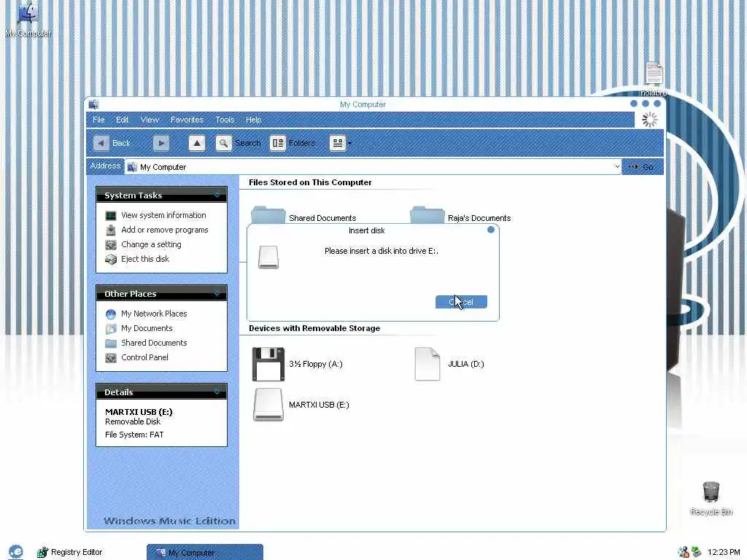This screenshot has width=747, height=560.
Task: Open the Tools menu
Action: 225,120
